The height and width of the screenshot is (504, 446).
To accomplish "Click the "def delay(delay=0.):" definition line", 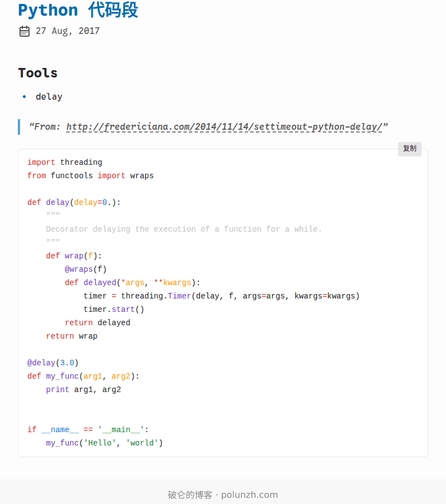I will coord(74,203).
